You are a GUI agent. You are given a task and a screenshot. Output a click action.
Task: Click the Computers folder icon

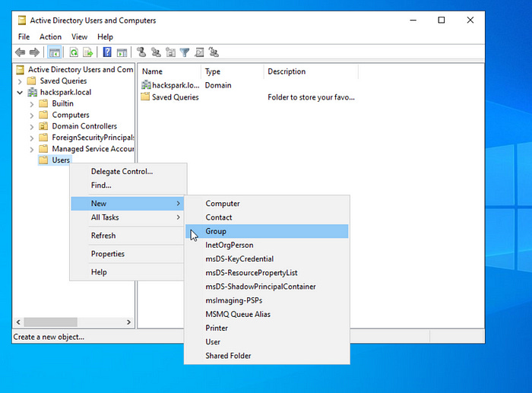pyautogui.click(x=43, y=115)
